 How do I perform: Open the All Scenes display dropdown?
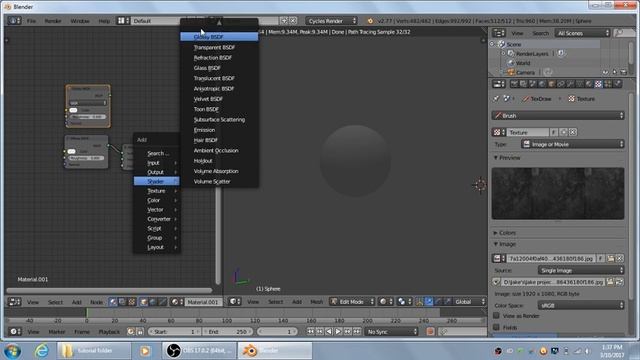tap(582, 33)
